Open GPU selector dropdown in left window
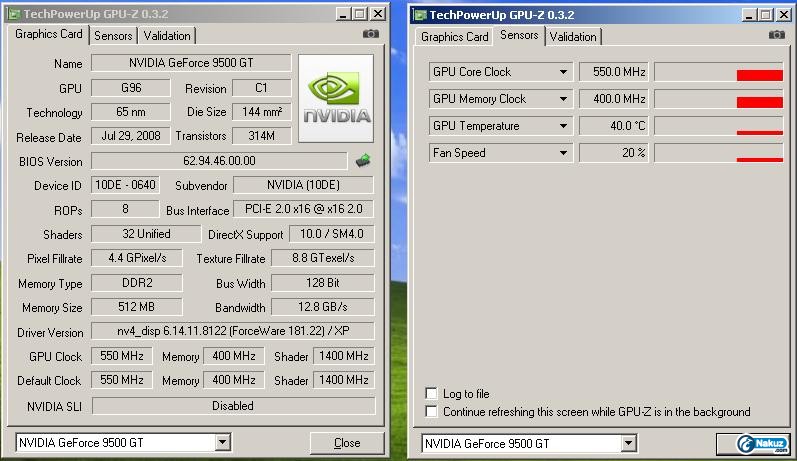This screenshot has height=461, width=797. pos(222,443)
